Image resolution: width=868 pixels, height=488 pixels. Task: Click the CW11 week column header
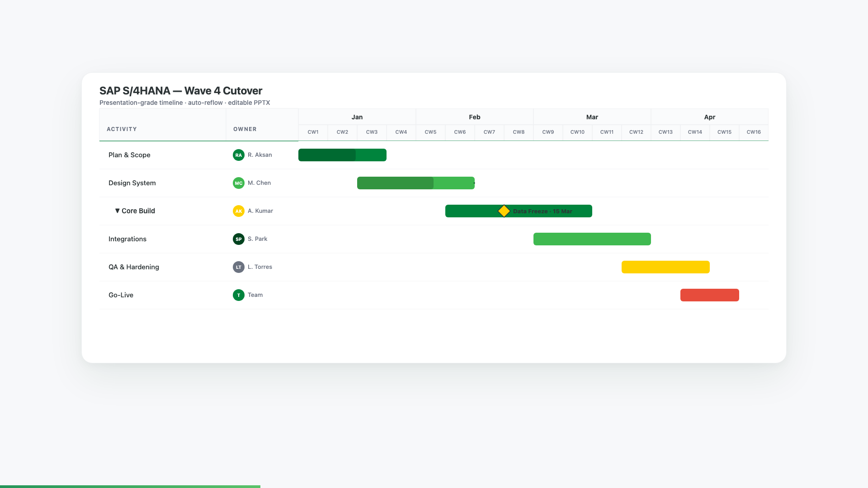pyautogui.click(x=607, y=132)
